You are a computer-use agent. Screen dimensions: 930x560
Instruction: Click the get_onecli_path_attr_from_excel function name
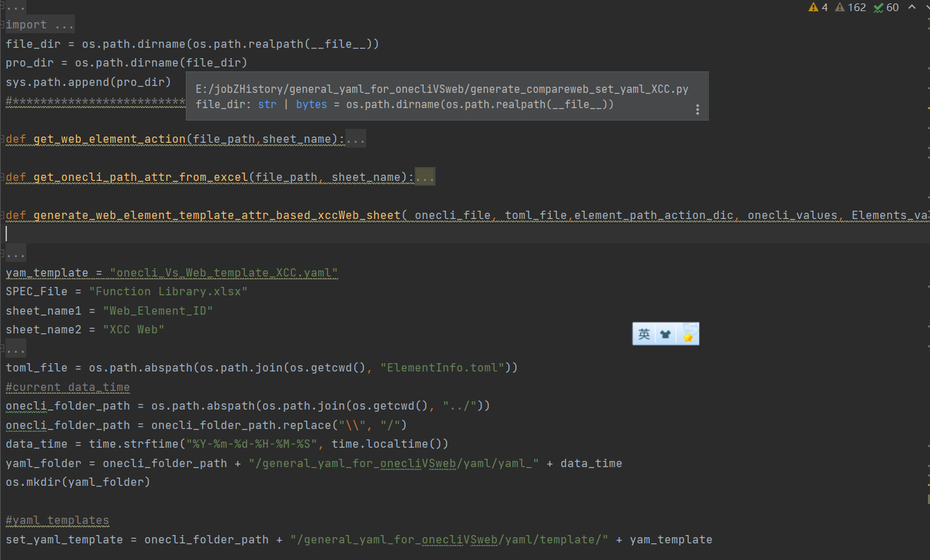tap(141, 177)
